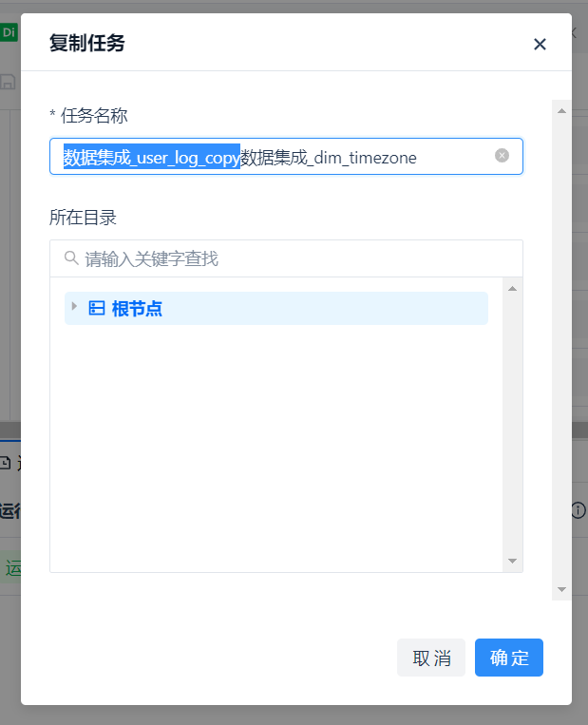Click the folder icon beside 根节点
Screen dimensions: 588x725
pos(96,308)
